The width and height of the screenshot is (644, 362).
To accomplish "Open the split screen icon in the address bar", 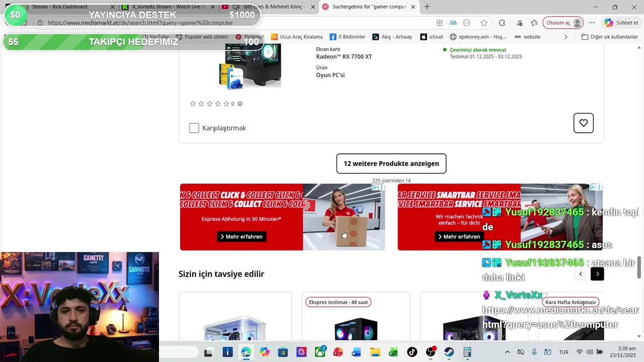I will [x=440, y=23].
